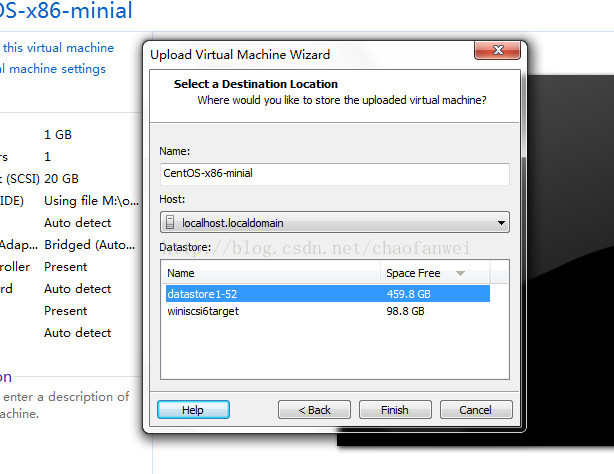
Task: Close the Upload Virtual Machine Wizard window
Action: point(498,50)
